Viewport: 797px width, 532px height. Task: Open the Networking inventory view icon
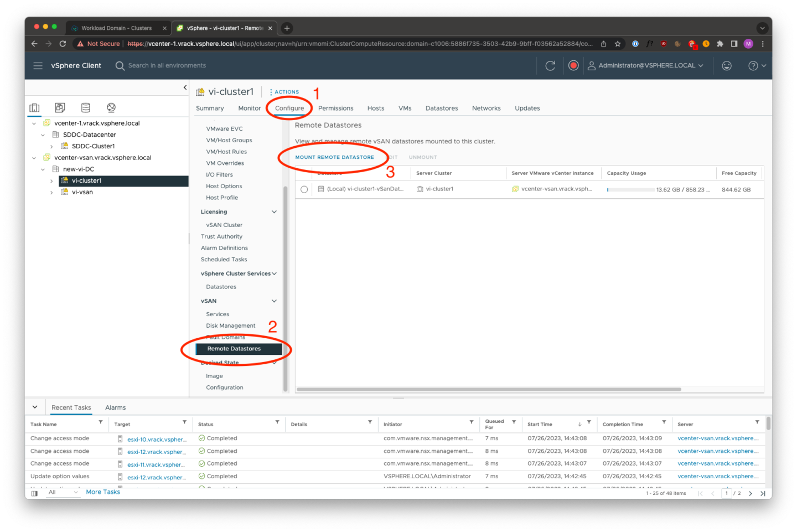(111, 107)
